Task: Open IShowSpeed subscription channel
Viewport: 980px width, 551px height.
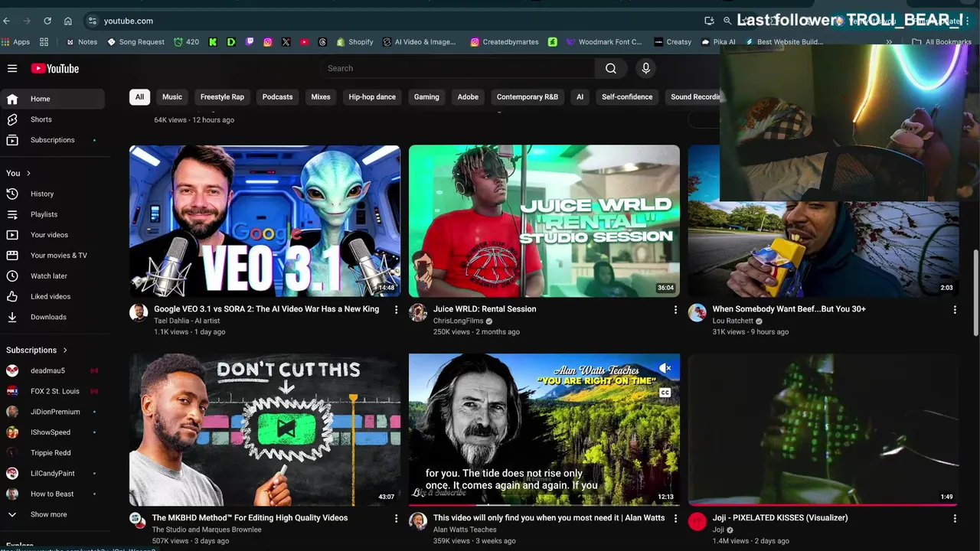Action: (52, 432)
